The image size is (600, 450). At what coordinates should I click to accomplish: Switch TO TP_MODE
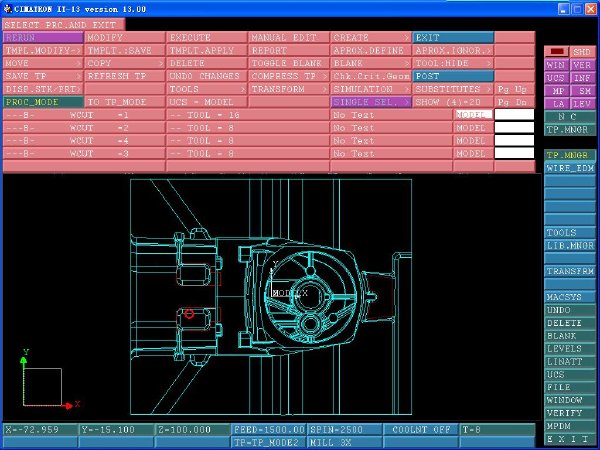coord(125,102)
